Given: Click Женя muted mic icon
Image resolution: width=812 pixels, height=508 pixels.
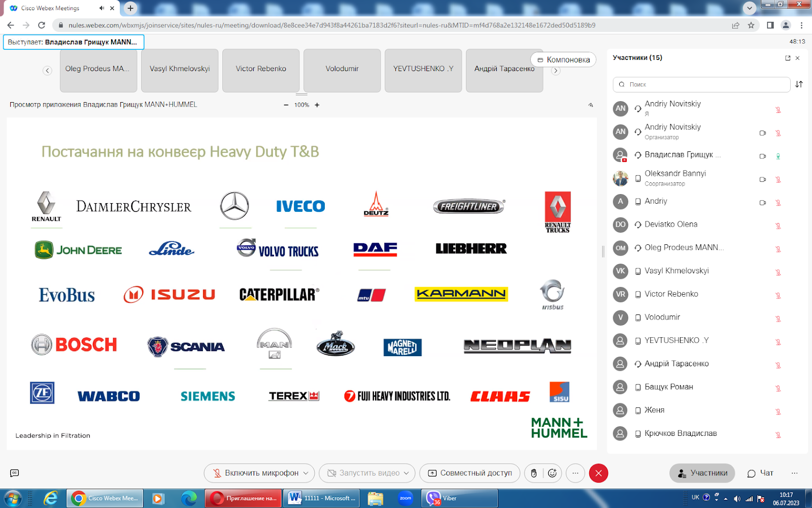Looking at the screenshot, I should 778,412.
